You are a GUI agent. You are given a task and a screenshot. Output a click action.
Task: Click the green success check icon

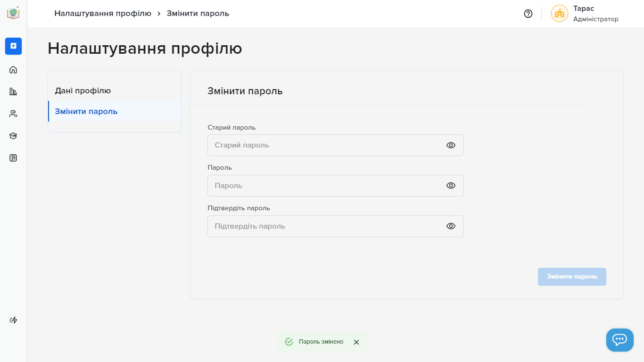[x=289, y=342]
